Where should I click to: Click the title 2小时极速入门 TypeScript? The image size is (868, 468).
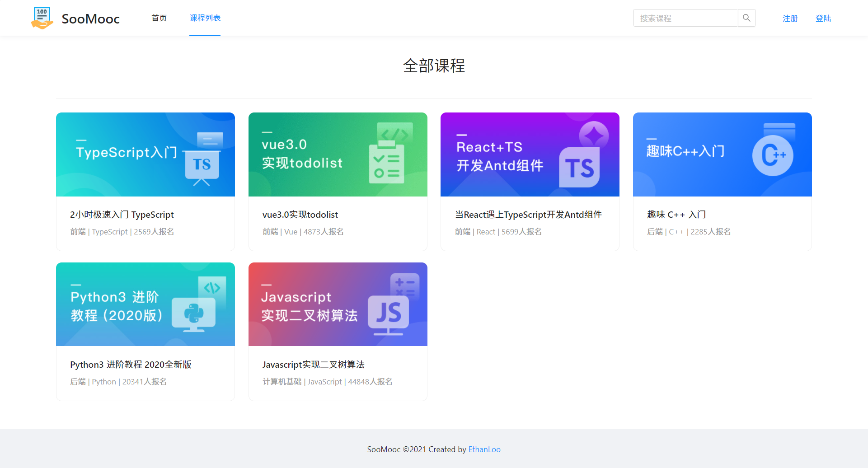[122, 215]
